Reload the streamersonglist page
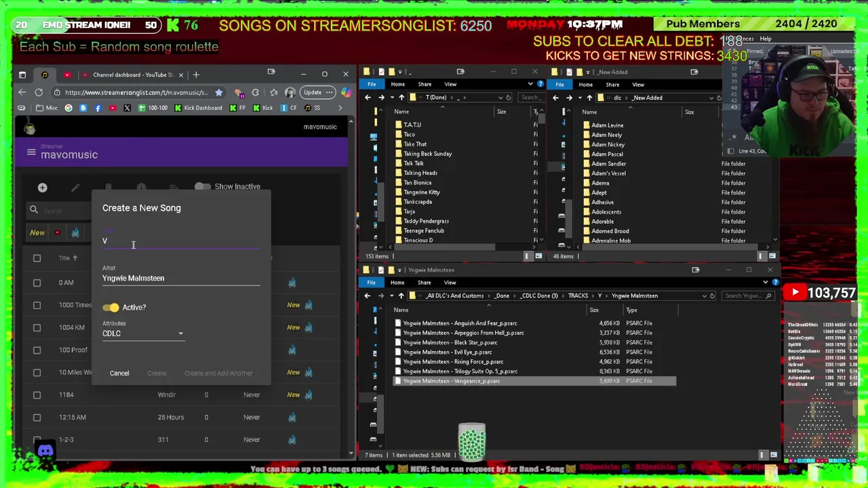868x488 pixels. pos(39,92)
